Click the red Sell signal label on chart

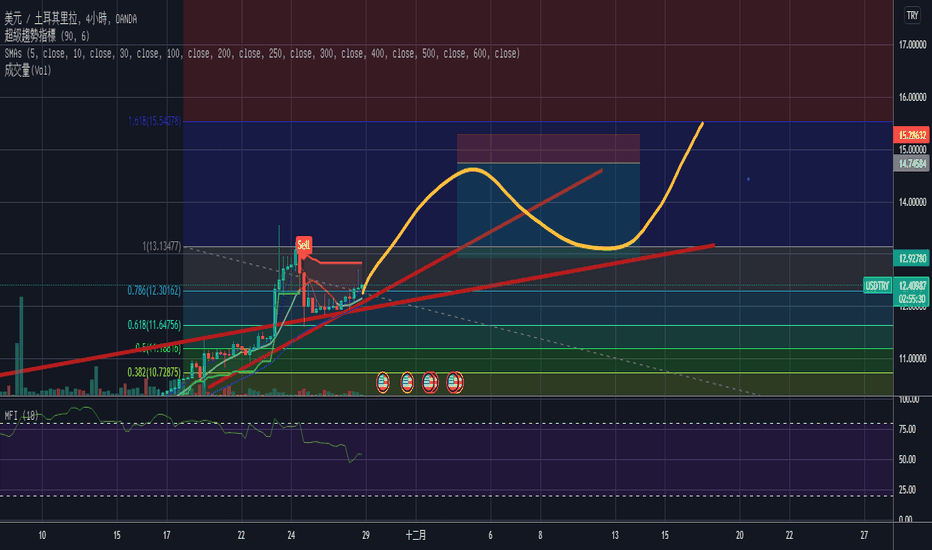coord(304,245)
